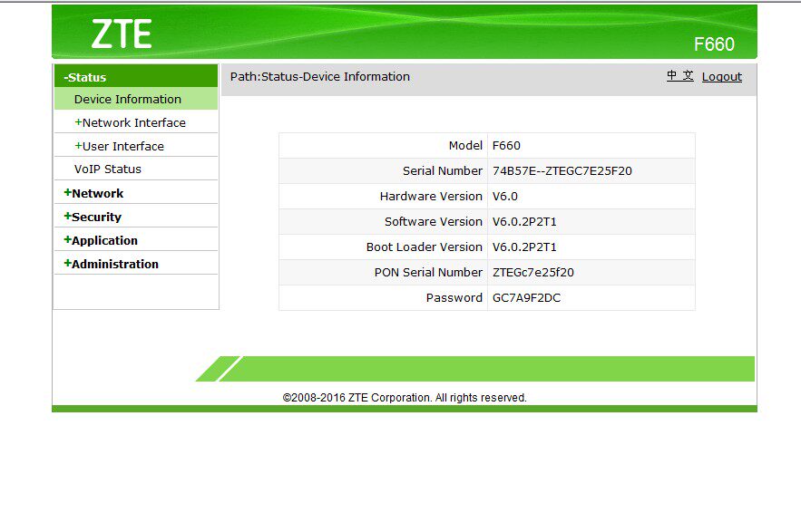Click the PON Serial Number label
The width and height of the screenshot is (801, 532).
[x=428, y=272]
